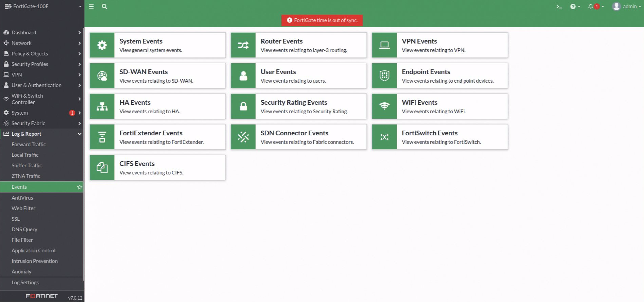Expand the Dashboard menu chevron
The width and height of the screenshot is (644, 302).
(x=79, y=33)
